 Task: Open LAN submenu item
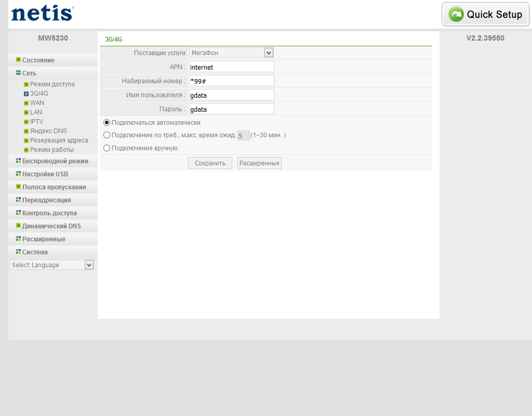pos(36,112)
